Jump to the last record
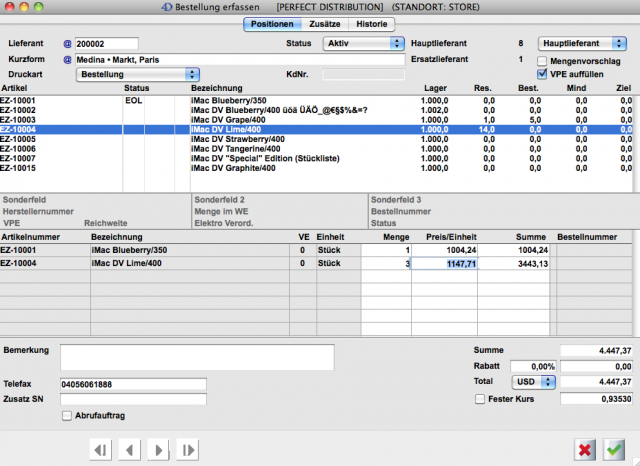The width and height of the screenshot is (640, 466). 187,450
